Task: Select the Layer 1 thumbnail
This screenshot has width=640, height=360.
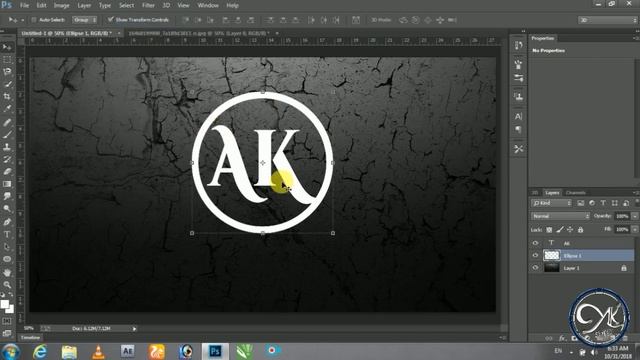Action: (x=551, y=268)
